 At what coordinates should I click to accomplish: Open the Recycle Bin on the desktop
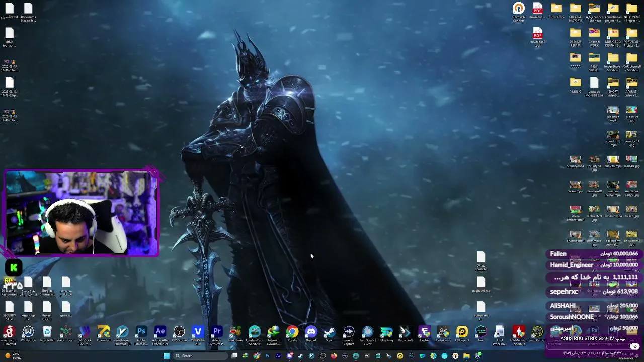[x=47, y=335]
